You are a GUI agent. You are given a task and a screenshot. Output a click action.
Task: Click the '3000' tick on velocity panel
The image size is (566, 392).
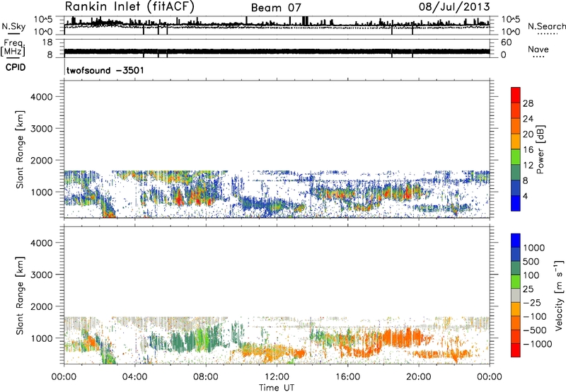41,275
